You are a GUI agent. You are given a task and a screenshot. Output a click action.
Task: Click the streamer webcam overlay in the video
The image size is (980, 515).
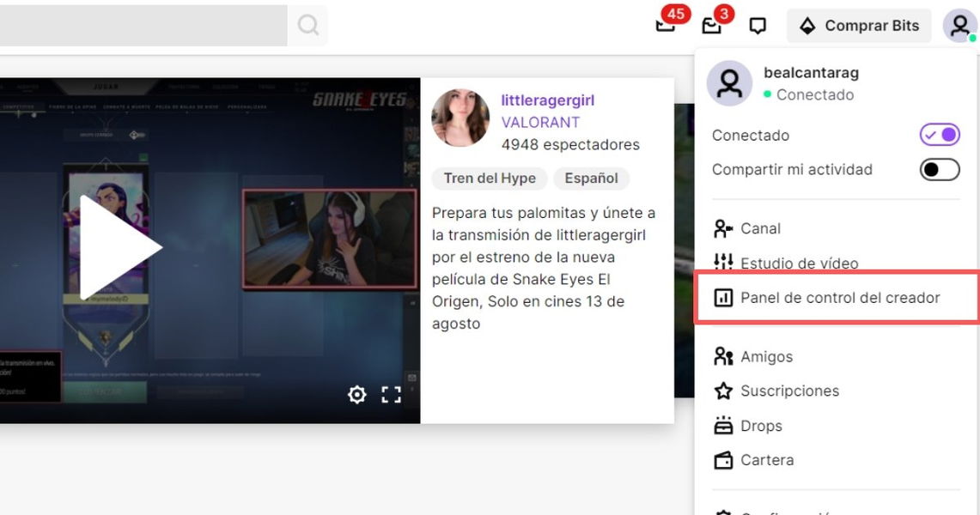point(329,239)
